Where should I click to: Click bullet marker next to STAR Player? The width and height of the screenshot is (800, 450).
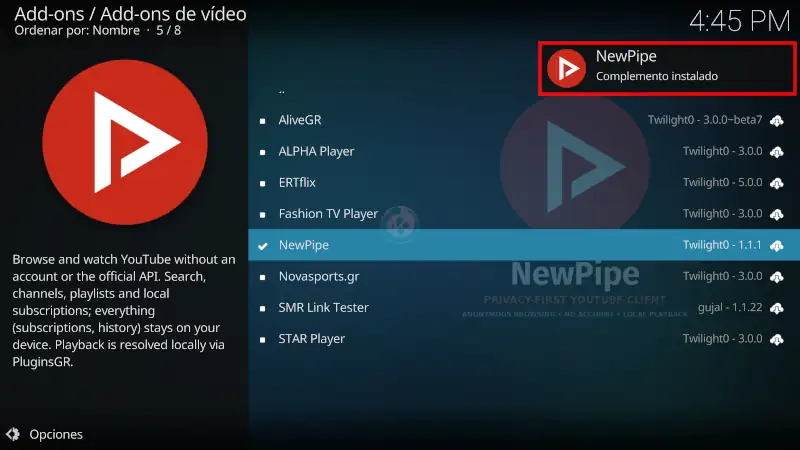pos(262,340)
